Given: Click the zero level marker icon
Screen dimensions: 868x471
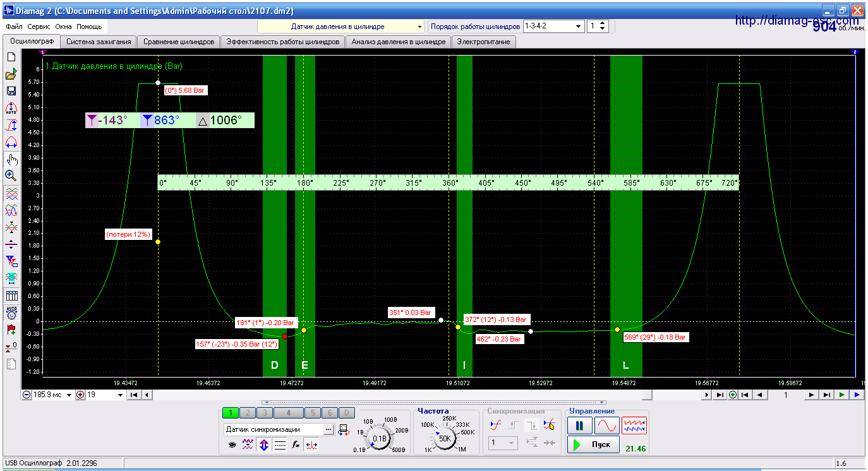Looking at the screenshot, I should 11,347.
